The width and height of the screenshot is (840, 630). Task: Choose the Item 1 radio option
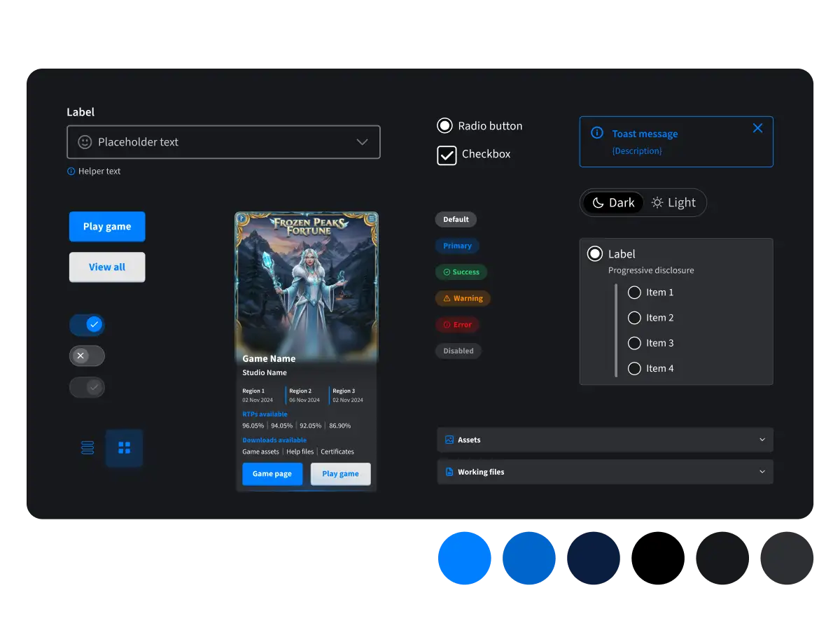pos(634,293)
